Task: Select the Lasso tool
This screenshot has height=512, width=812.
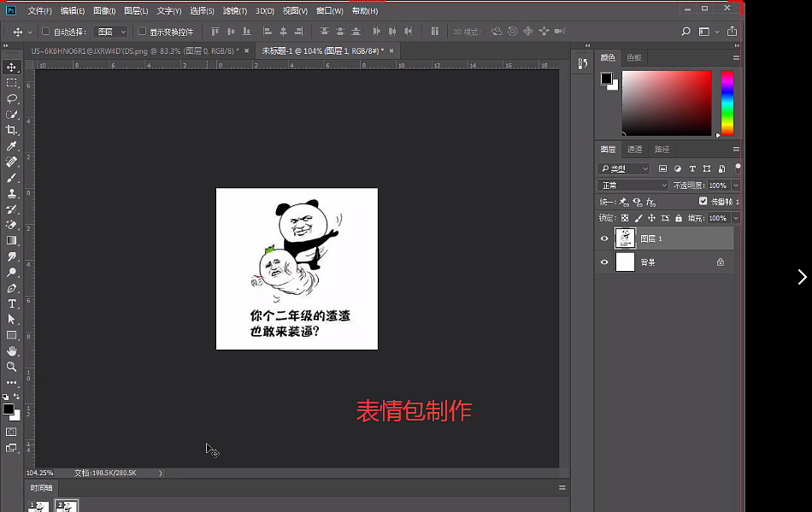Action: [12, 100]
